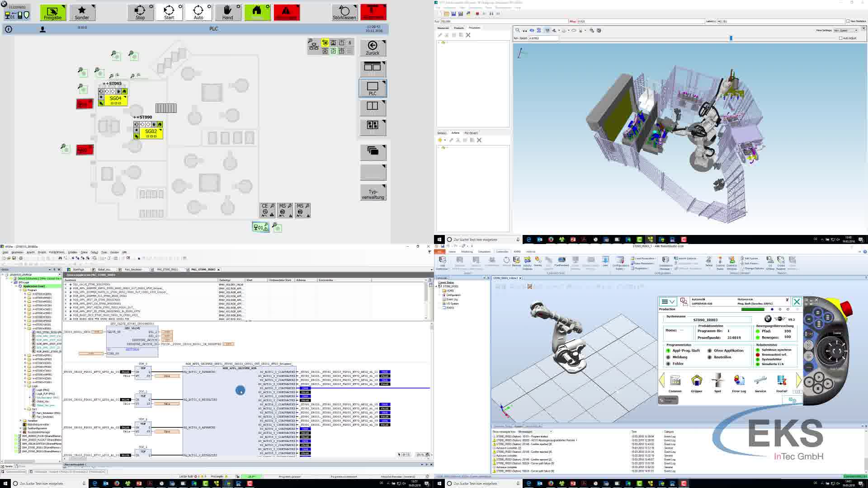
Task: Open FlexPendant hamburger menu dropdown
Action: click(x=668, y=301)
